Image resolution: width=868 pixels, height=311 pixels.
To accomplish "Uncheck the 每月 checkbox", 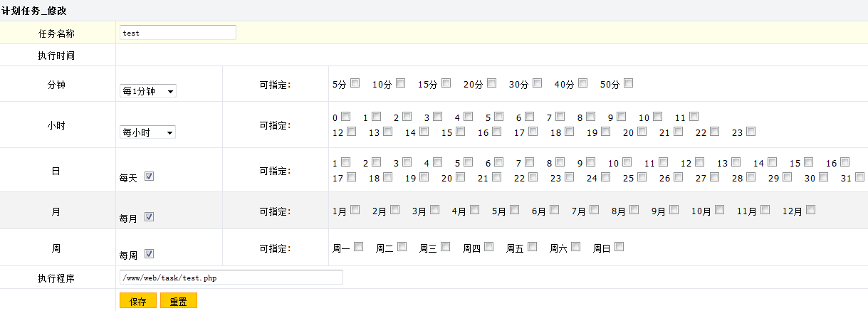I will 150,217.
